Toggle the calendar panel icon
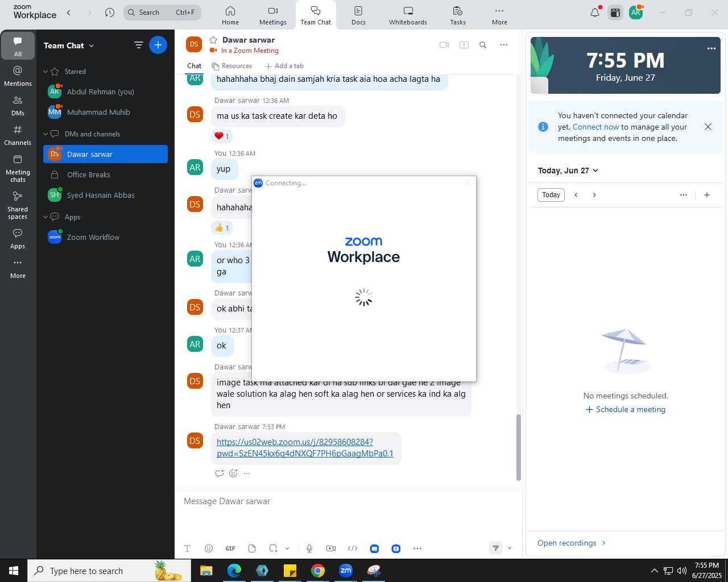 click(x=615, y=13)
